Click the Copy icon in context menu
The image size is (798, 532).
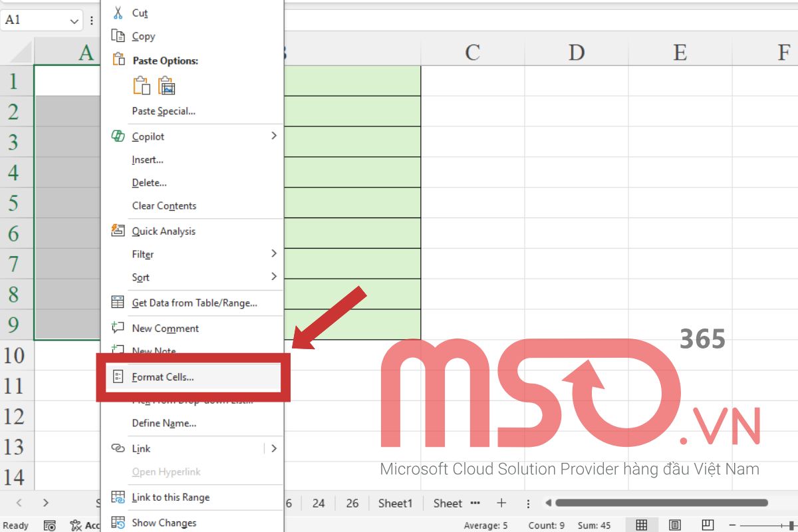(x=118, y=36)
